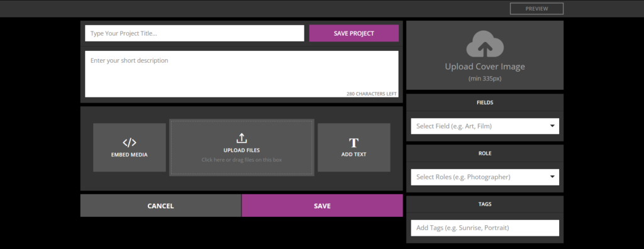Open the Select Field dropdown arrow

[x=552, y=126]
